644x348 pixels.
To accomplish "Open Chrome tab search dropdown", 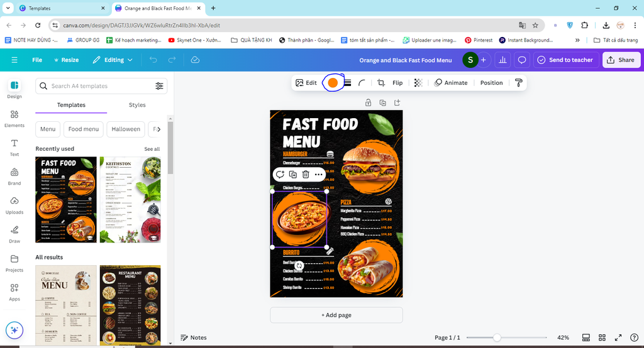I will tap(8, 8).
